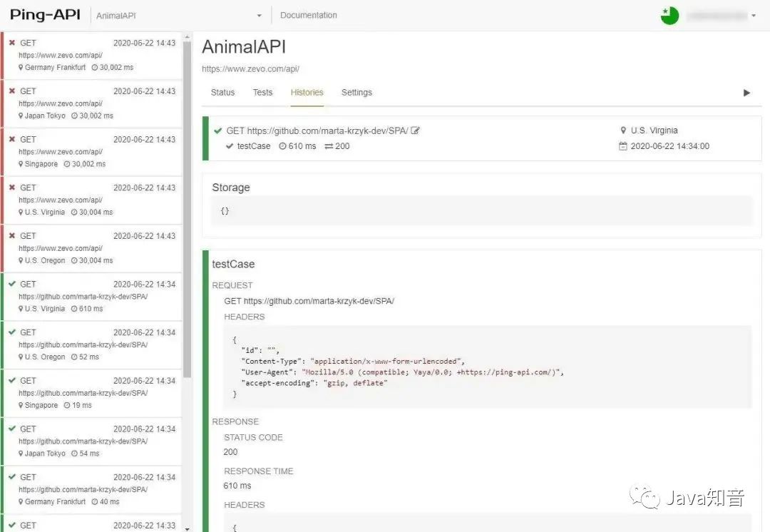
Task: Go to the Settings tab
Action: pos(356,93)
